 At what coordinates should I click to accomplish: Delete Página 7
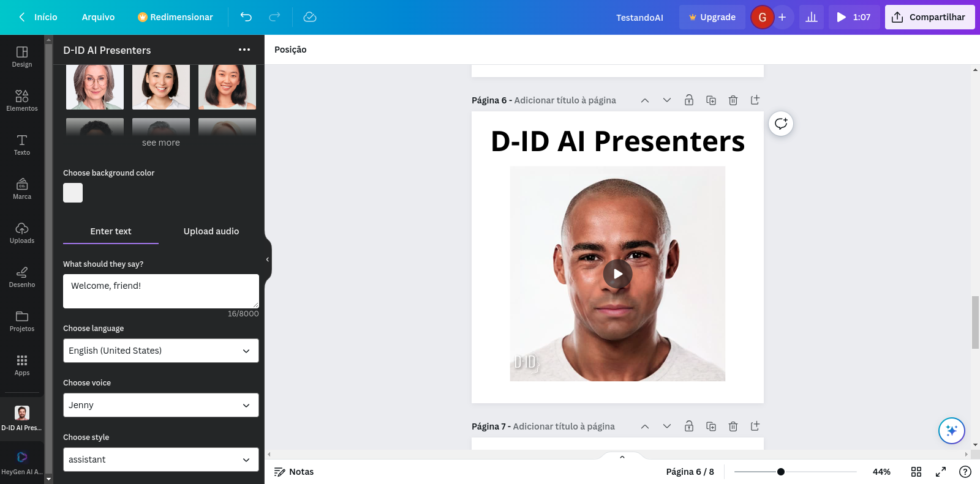pos(733,426)
